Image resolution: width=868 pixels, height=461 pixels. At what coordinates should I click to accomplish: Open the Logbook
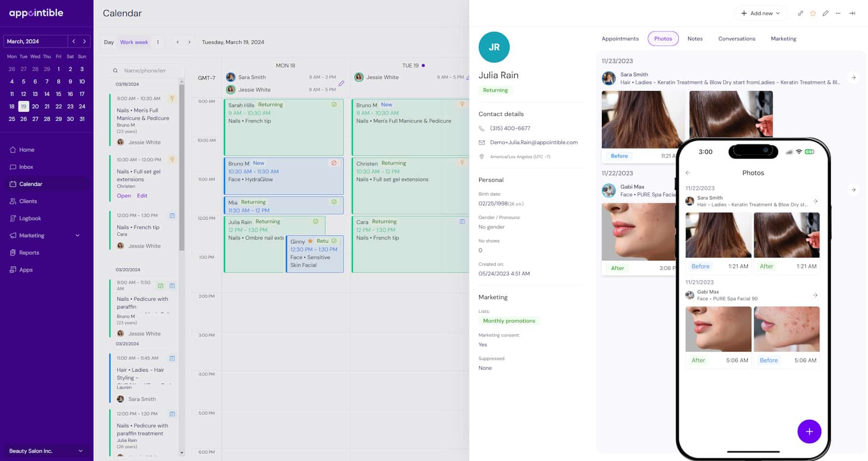tap(30, 218)
